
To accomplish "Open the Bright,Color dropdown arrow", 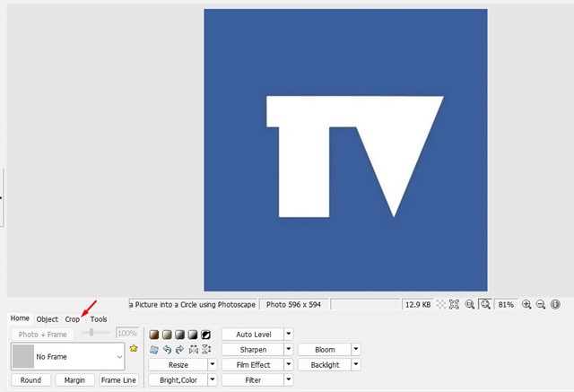I will [x=213, y=379].
